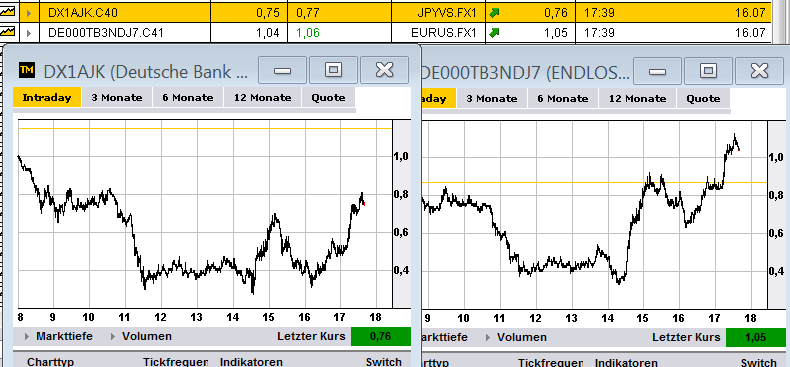The width and height of the screenshot is (790, 367).
Task: Select 3 Monate tab in DE000TB3NDJ7 window
Action: [492, 98]
